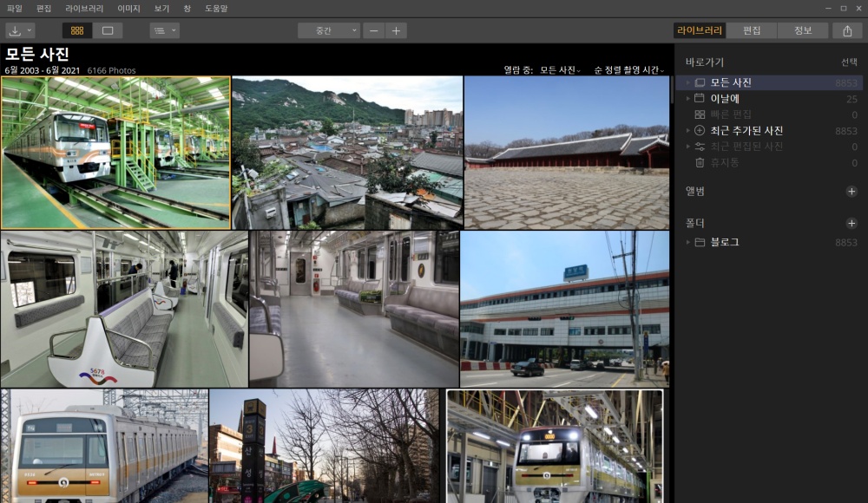Image resolution: width=868 pixels, height=503 pixels.
Task: Increase thumbnail size with plus button
Action: (x=396, y=30)
